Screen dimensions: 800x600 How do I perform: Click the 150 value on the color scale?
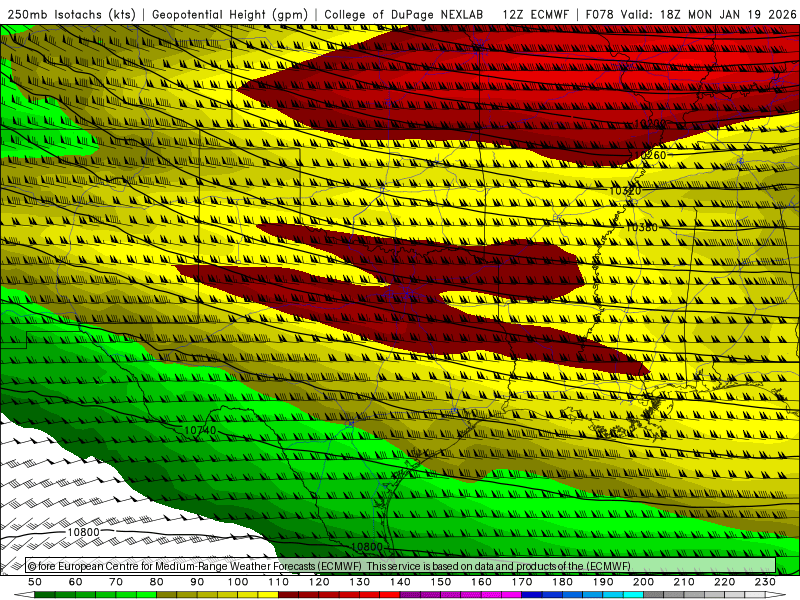(441, 582)
